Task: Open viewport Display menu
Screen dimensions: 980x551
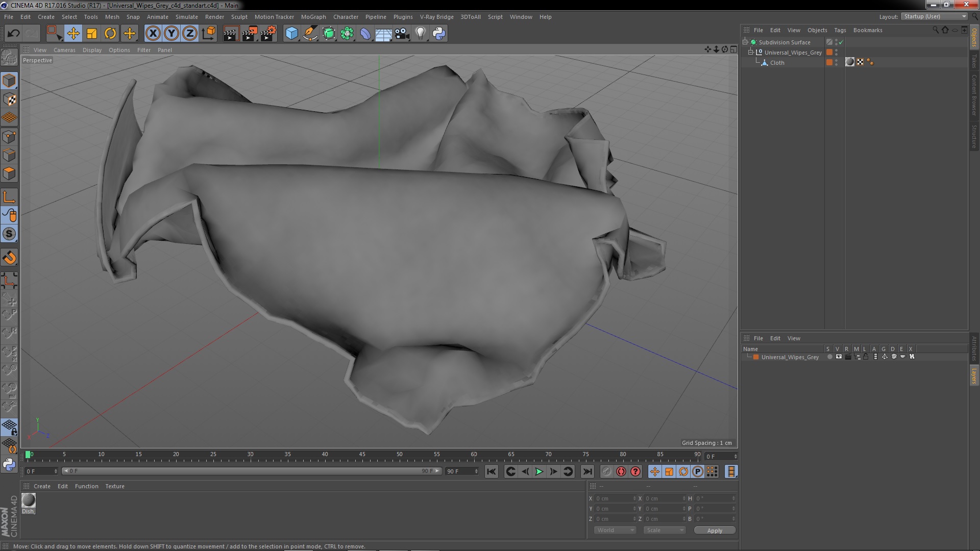Action: tap(92, 50)
